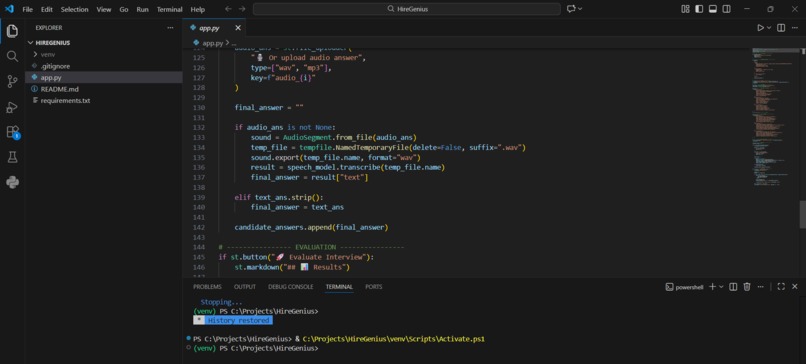
Task: Open the Edit menu
Action: click(x=47, y=9)
